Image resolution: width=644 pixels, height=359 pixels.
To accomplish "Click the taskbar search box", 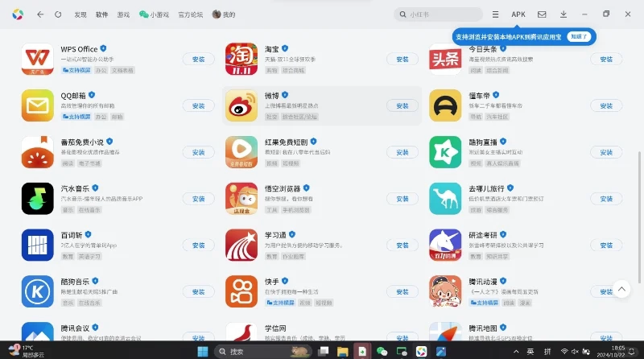I will [x=263, y=352].
